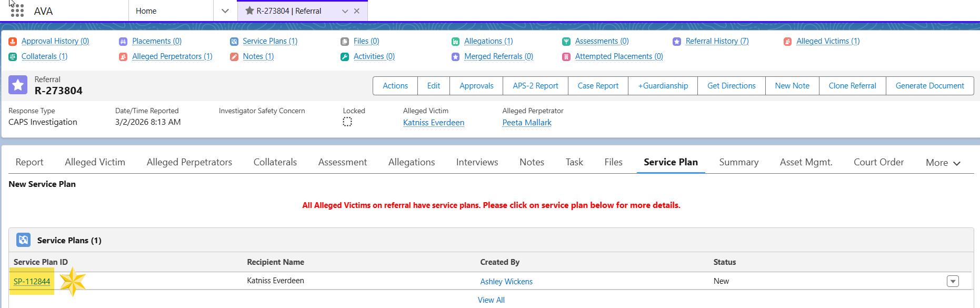Open the Allegations tab
The image size is (980, 308).
[x=412, y=162]
